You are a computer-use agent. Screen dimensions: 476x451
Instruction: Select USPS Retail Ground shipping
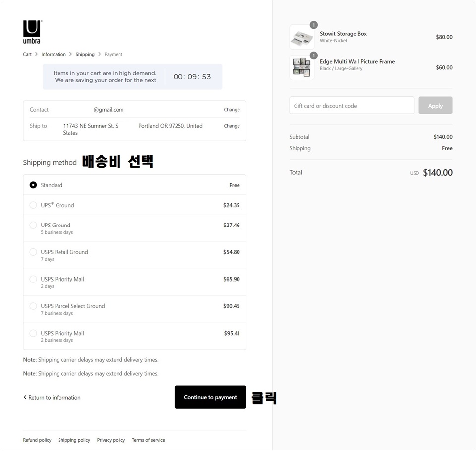33,252
